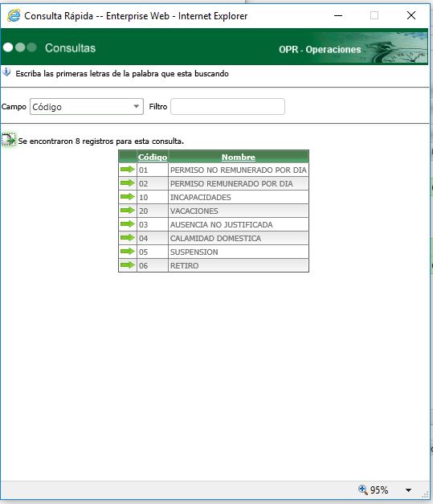
Task: Click code cell 05
Action: [x=153, y=252]
